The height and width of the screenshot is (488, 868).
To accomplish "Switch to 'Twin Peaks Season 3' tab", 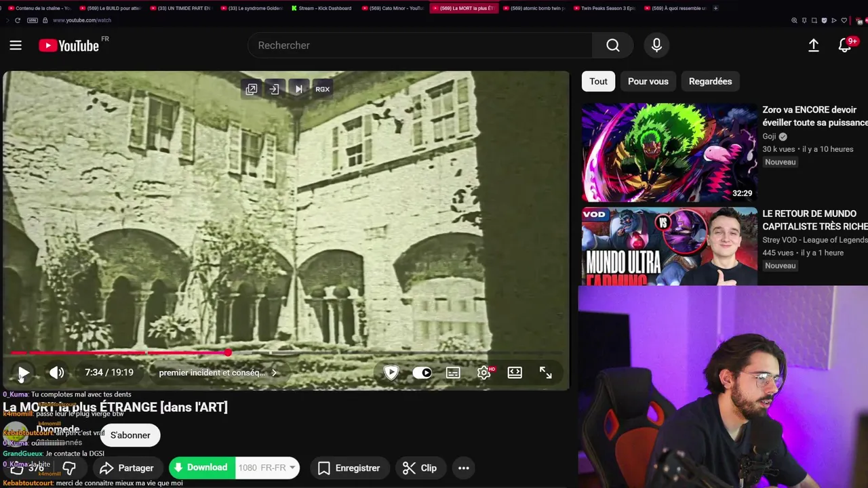I will tap(606, 8).
